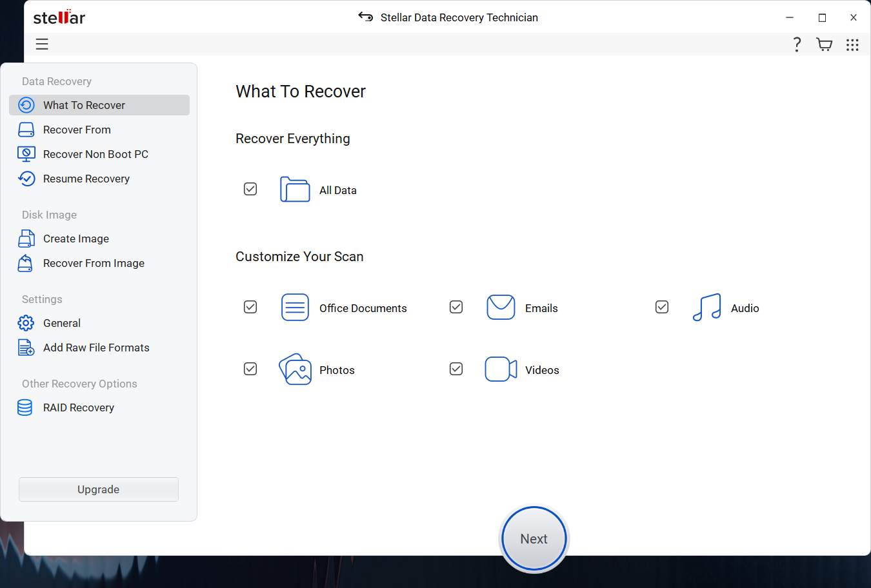Click the Photos picture icon
This screenshot has height=588, width=871.
pos(295,369)
